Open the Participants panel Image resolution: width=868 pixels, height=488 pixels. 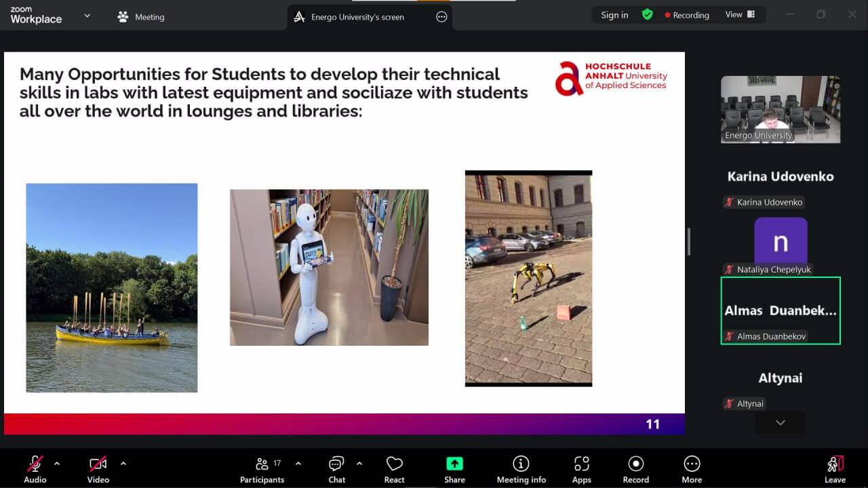point(262,469)
